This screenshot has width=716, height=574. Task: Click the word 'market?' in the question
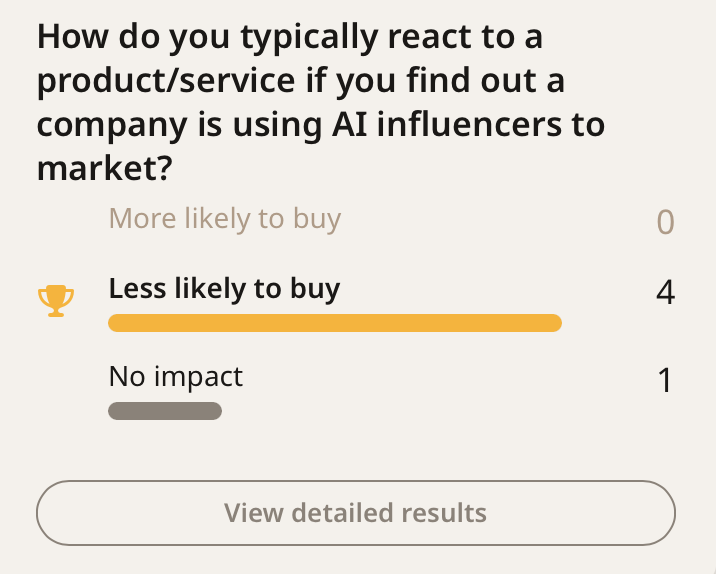tap(101, 168)
